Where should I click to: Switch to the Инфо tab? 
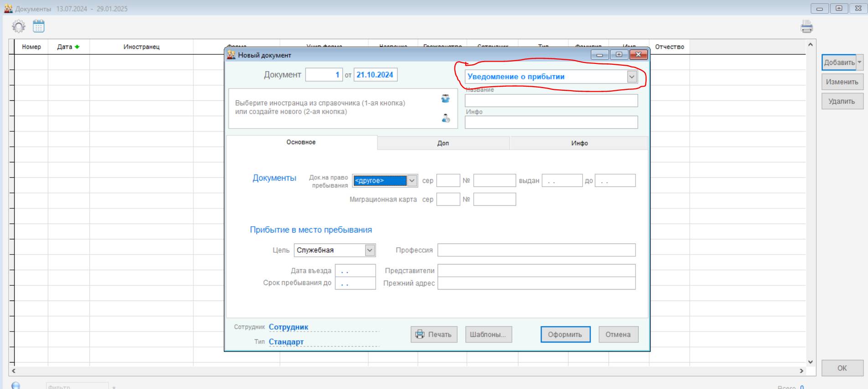click(x=579, y=143)
